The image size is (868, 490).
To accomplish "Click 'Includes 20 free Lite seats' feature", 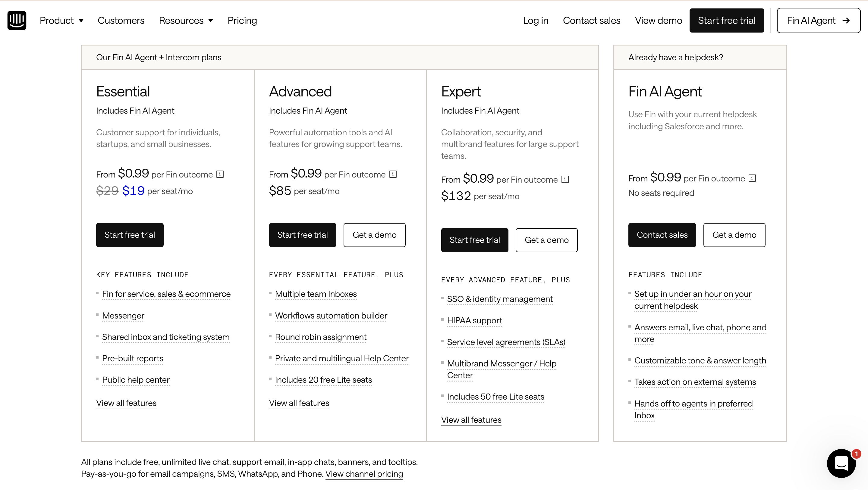I will 323,380.
